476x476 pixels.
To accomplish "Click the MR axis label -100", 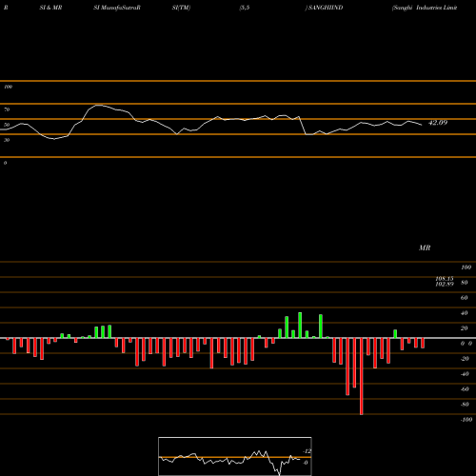I will 466,420.
